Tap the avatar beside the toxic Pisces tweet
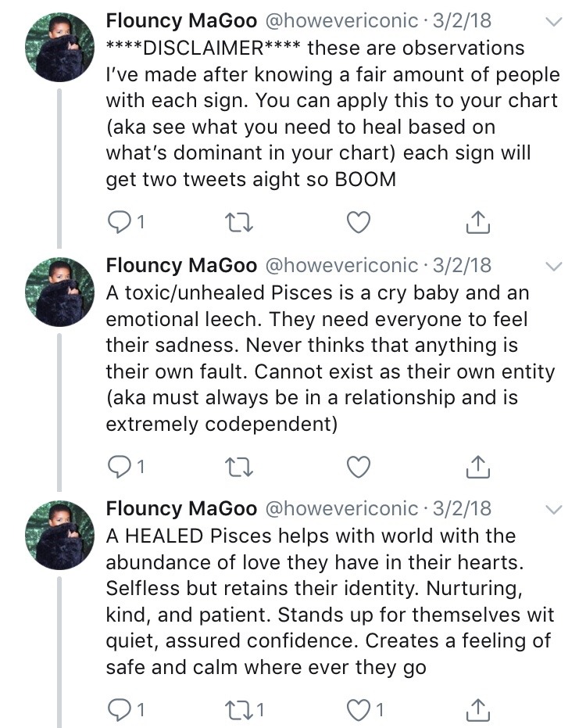 (x=59, y=289)
